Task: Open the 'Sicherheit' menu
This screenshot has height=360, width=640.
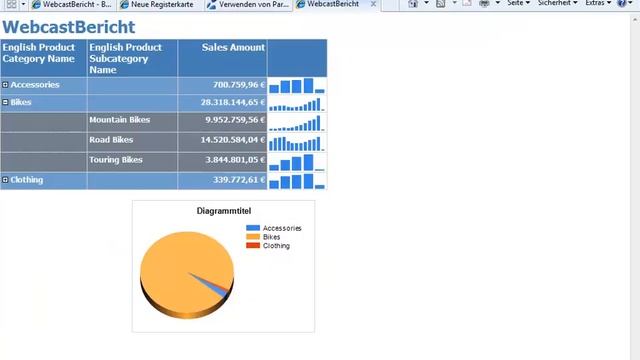Action: [558, 3]
